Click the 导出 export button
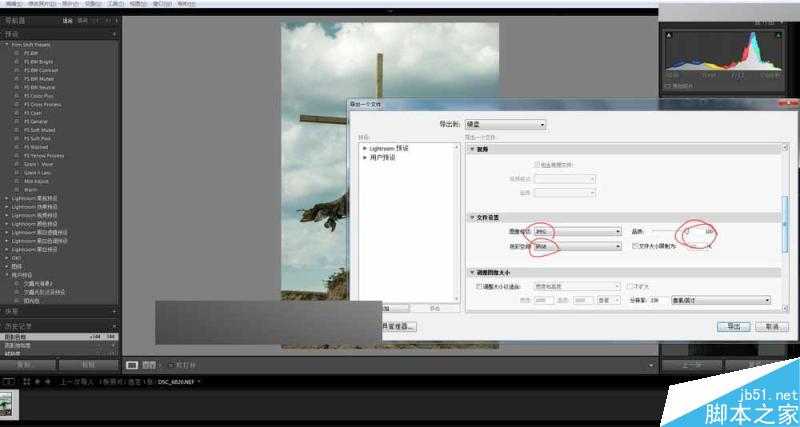 coord(733,326)
